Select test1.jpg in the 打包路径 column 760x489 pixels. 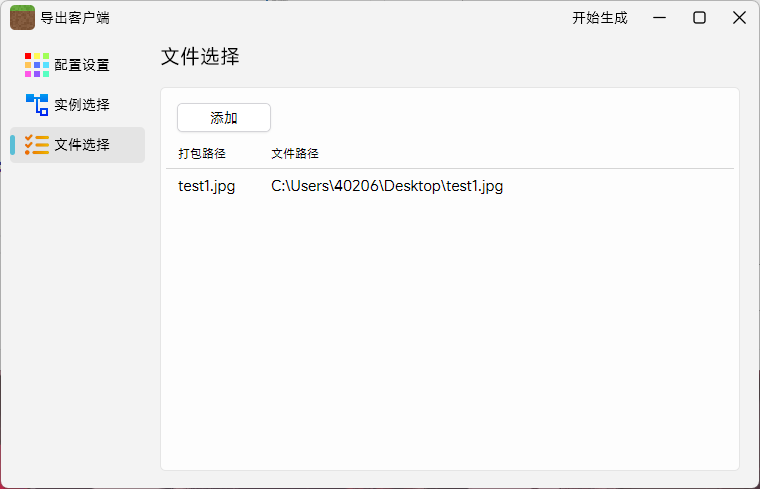[206, 186]
